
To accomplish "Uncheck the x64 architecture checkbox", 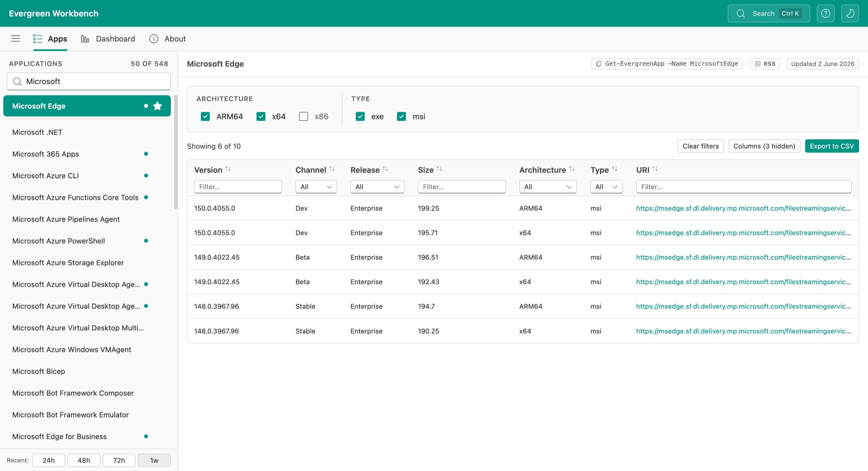I will (261, 116).
